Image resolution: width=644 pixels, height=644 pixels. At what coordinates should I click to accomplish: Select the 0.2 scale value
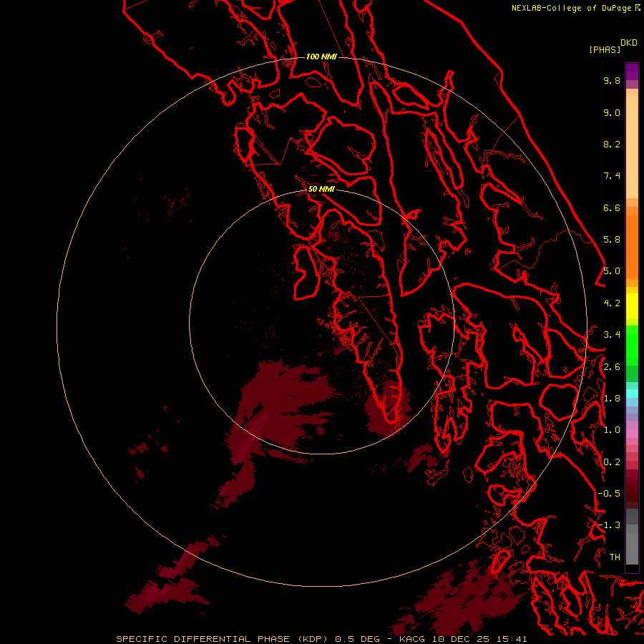(612, 462)
